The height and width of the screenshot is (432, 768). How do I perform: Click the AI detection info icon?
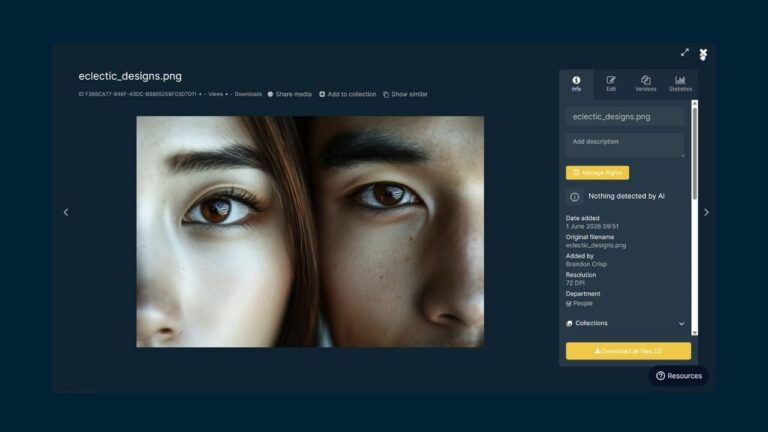[575, 196]
